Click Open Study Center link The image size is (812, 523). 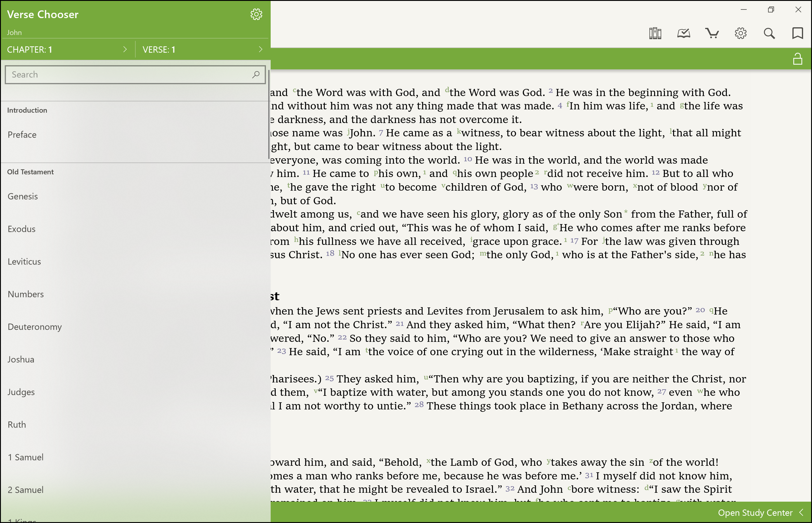click(755, 512)
